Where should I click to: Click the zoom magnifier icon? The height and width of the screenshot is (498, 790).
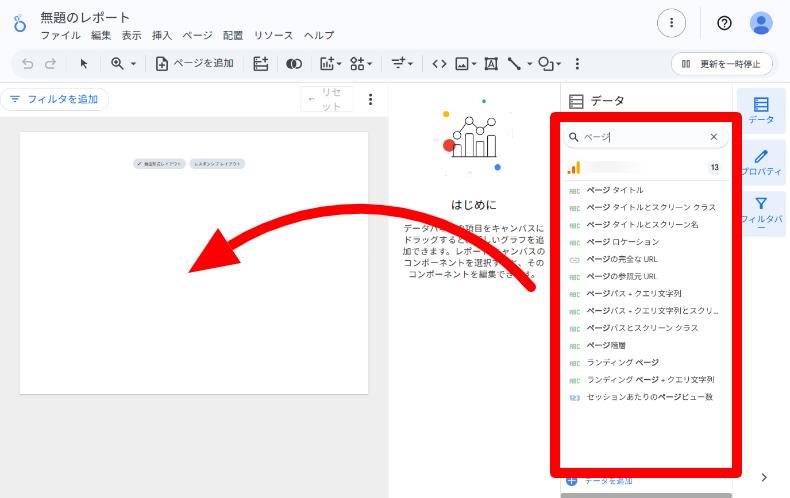(x=117, y=64)
